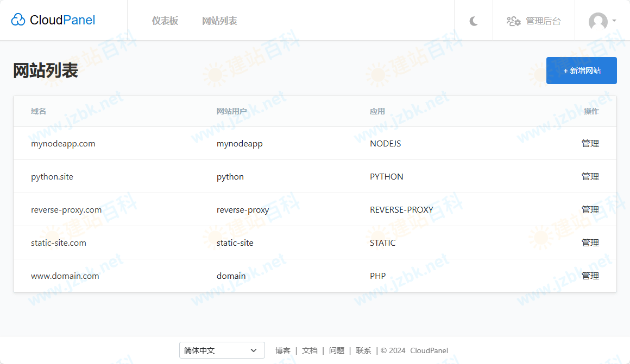The width and height of the screenshot is (630, 364).
Task: Open 管理 for mynodeapp.com
Action: pyautogui.click(x=590, y=143)
